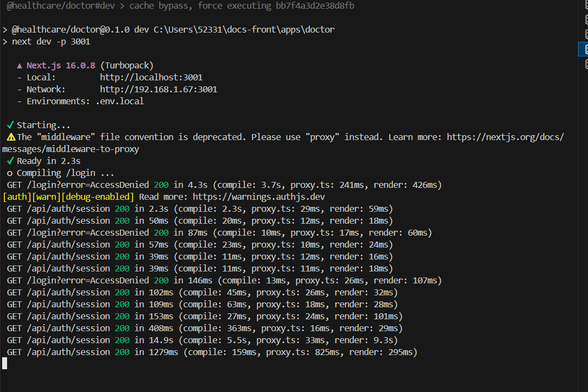The image size is (588, 392).
Task: Click the purple Next.js triangle logo
Action: [20, 66]
